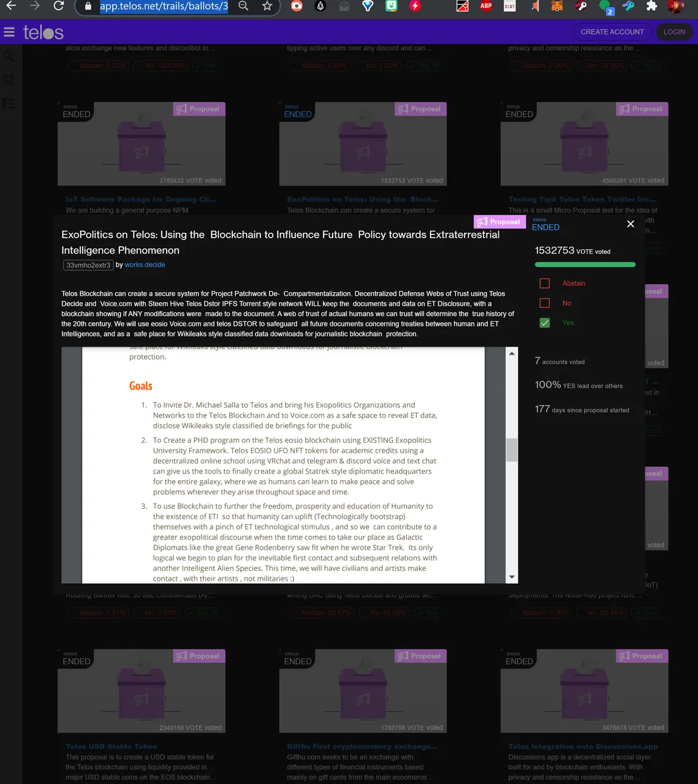Open the red key extension icon
This screenshot has height=784, width=698.
(581, 6)
